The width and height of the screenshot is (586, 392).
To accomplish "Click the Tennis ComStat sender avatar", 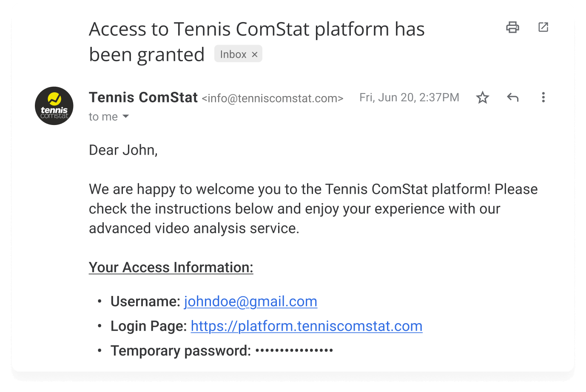I will click(x=54, y=106).
